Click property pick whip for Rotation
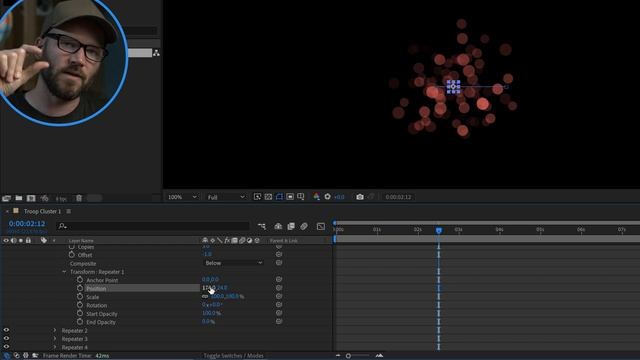The image size is (640, 360). coord(279,304)
